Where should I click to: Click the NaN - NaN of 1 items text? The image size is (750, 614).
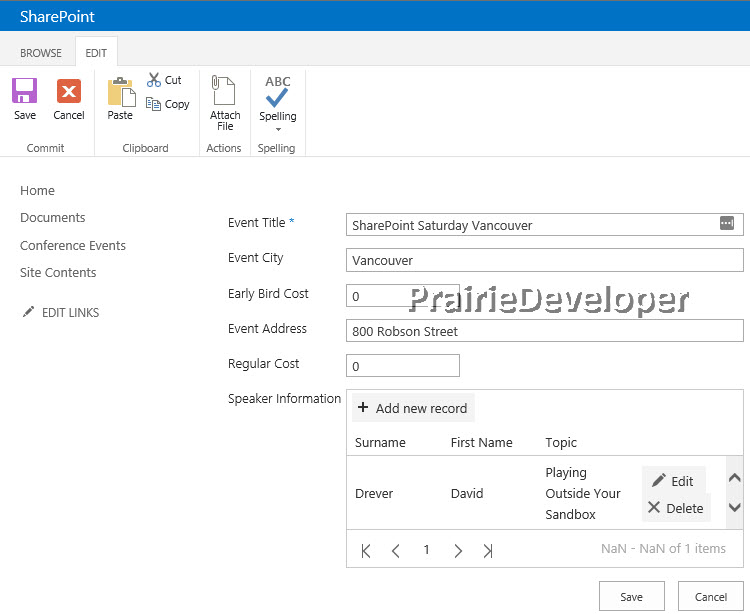click(x=663, y=548)
